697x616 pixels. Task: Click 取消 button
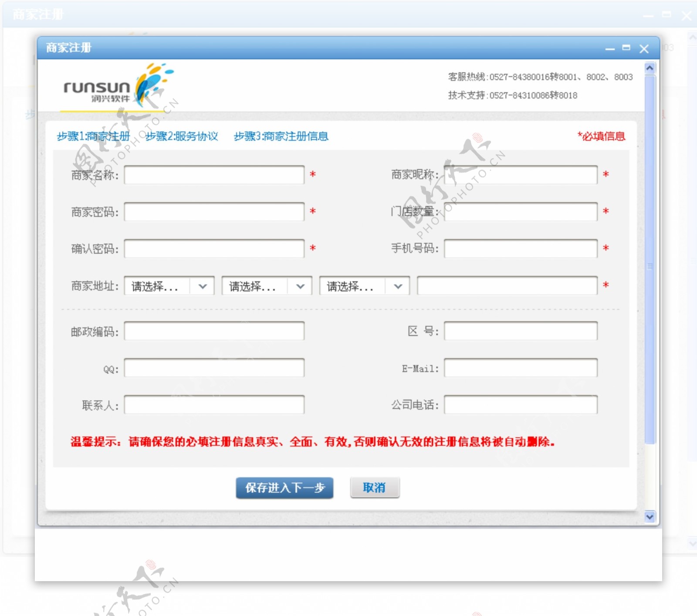[375, 488]
